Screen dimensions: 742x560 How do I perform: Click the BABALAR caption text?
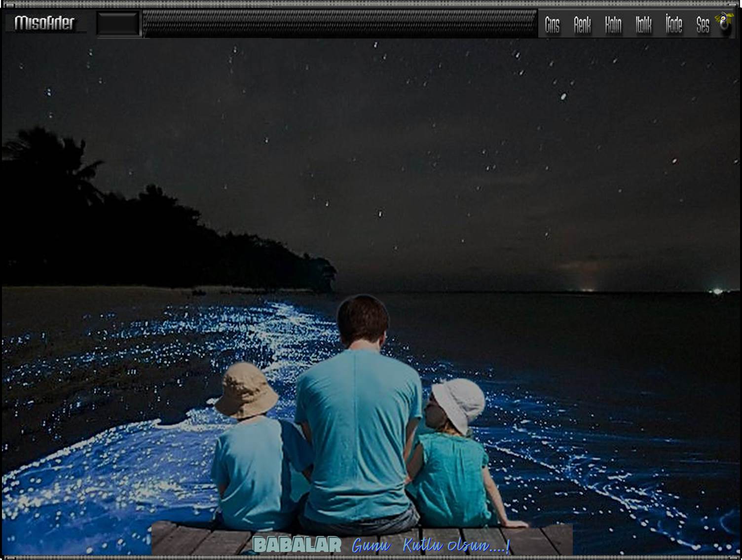(297, 545)
